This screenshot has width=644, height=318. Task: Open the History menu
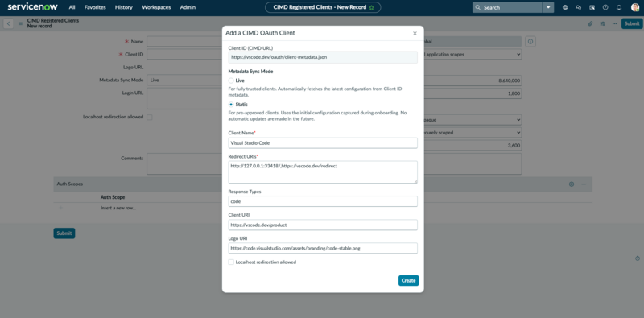pos(124,7)
